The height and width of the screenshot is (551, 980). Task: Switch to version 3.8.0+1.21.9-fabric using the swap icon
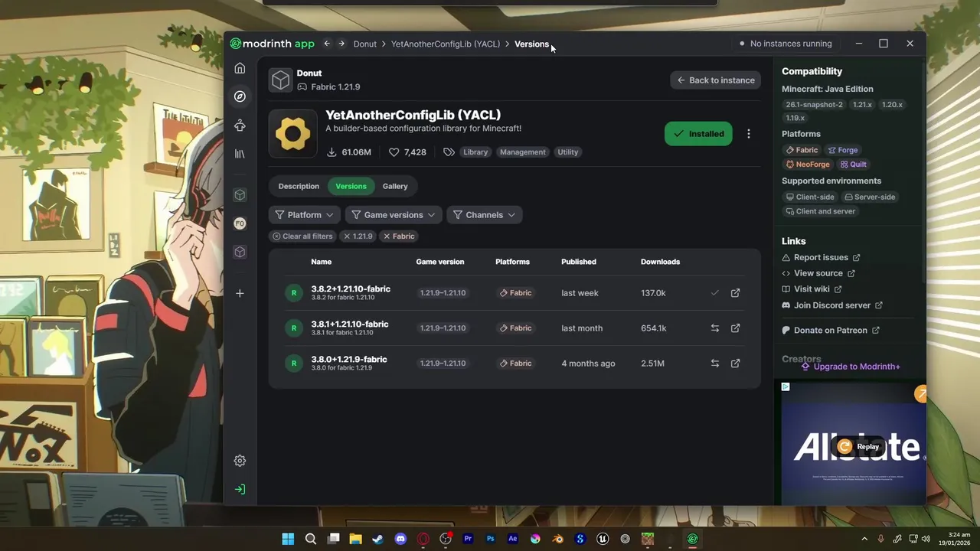click(715, 364)
